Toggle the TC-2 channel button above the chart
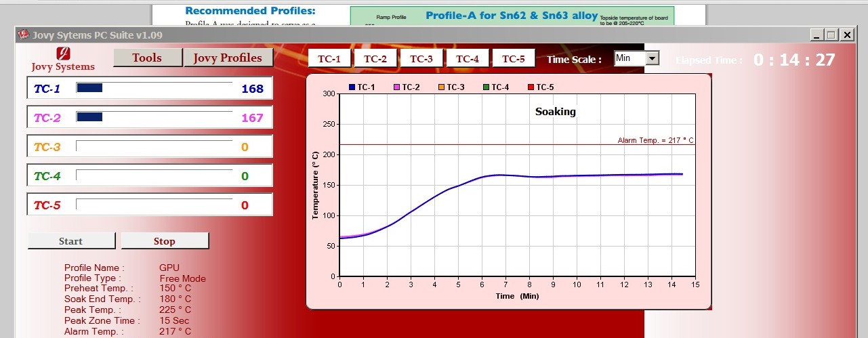The image size is (868, 338). point(375,59)
